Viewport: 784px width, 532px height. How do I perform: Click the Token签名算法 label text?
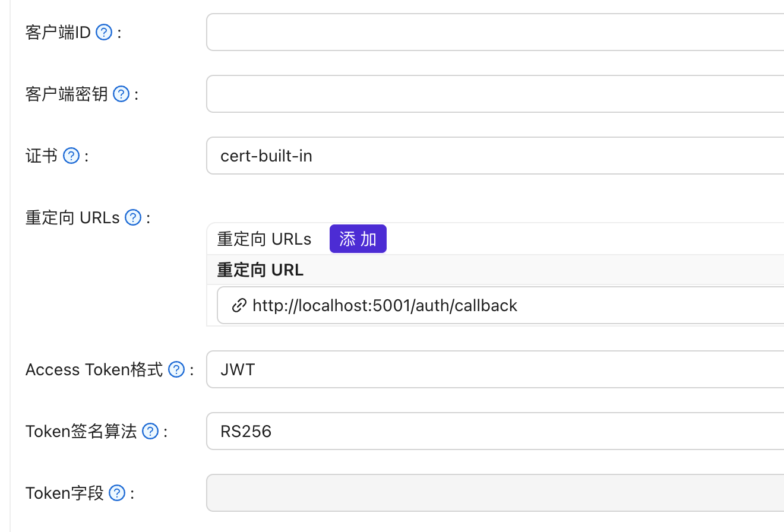tap(81, 431)
